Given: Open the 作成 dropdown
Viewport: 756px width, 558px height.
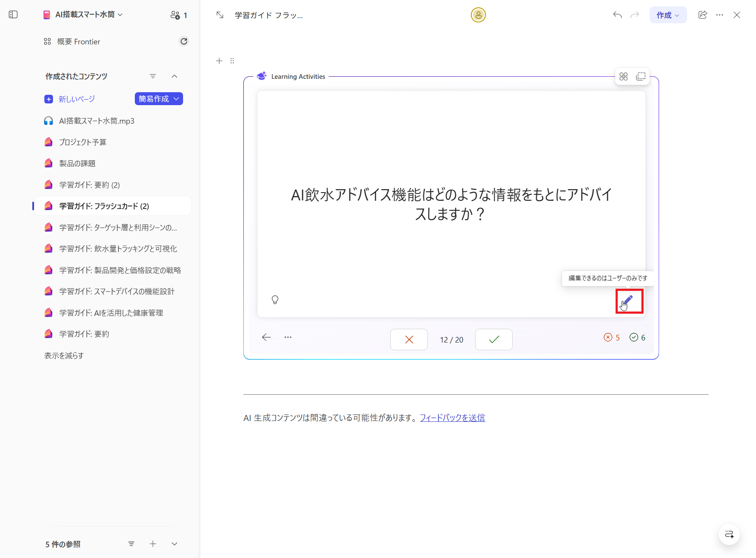Looking at the screenshot, I should pyautogui.click(x=668, y=14).
